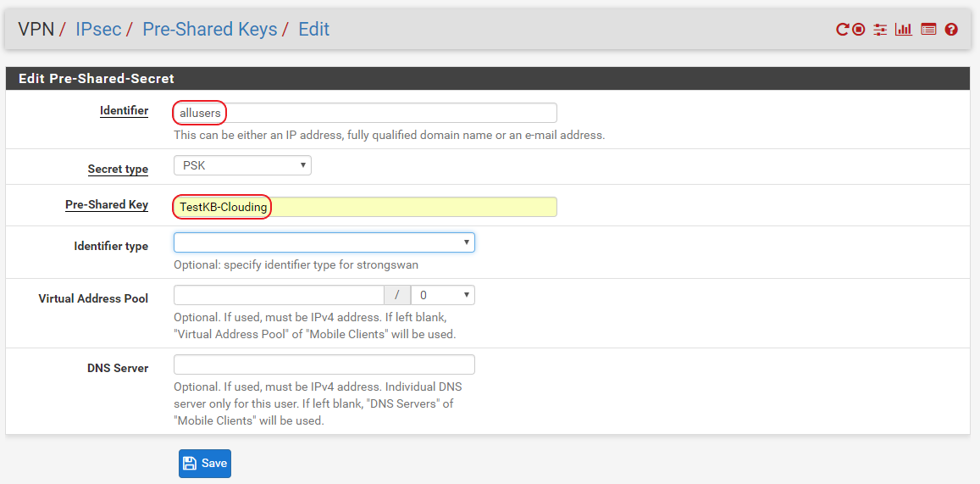980x484 pixels.
Task: Open the help question mark icon
Action: [951, 30]
